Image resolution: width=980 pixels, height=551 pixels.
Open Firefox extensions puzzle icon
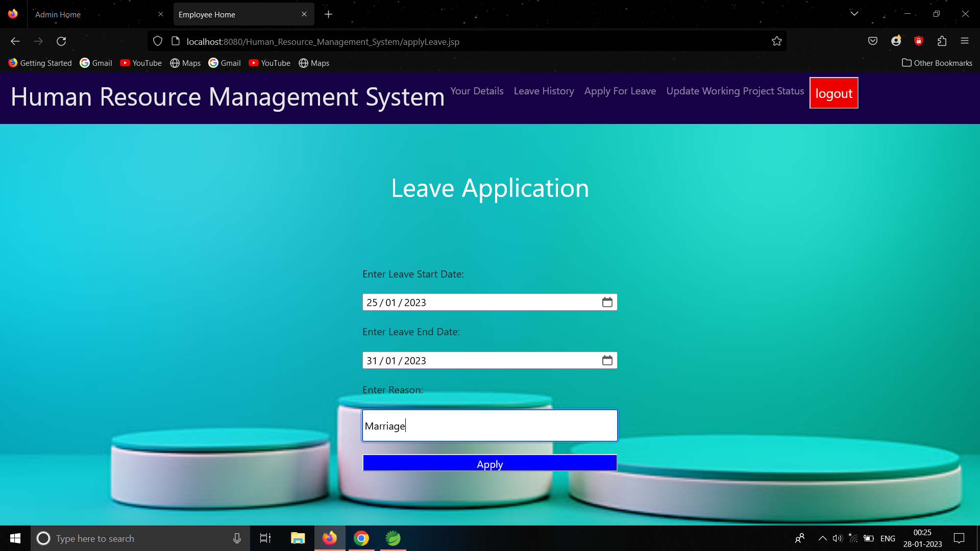(942, 41)
